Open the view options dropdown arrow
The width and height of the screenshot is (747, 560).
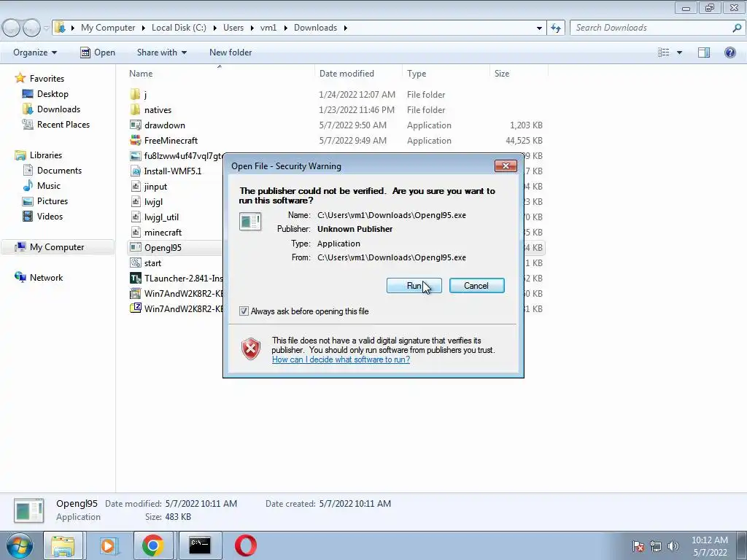(679, 52)
